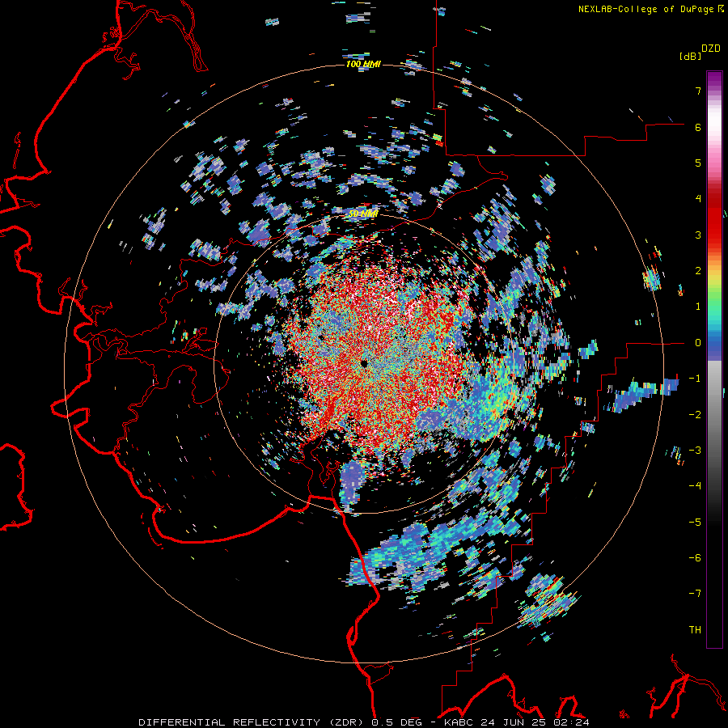
Task: Click the NEXLAB-College of DuPage watermark text
Action: point(651,9)
